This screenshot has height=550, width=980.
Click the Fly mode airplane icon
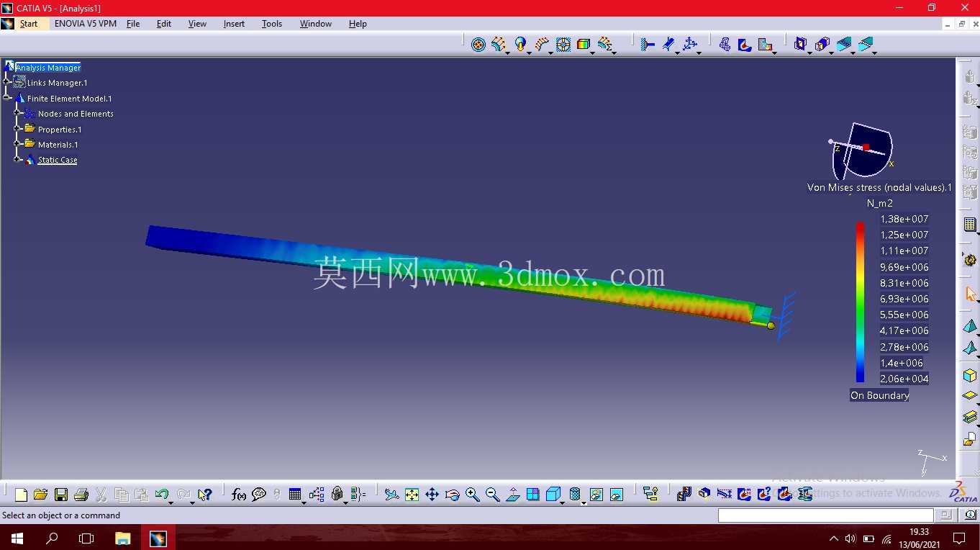pos(391,495)
